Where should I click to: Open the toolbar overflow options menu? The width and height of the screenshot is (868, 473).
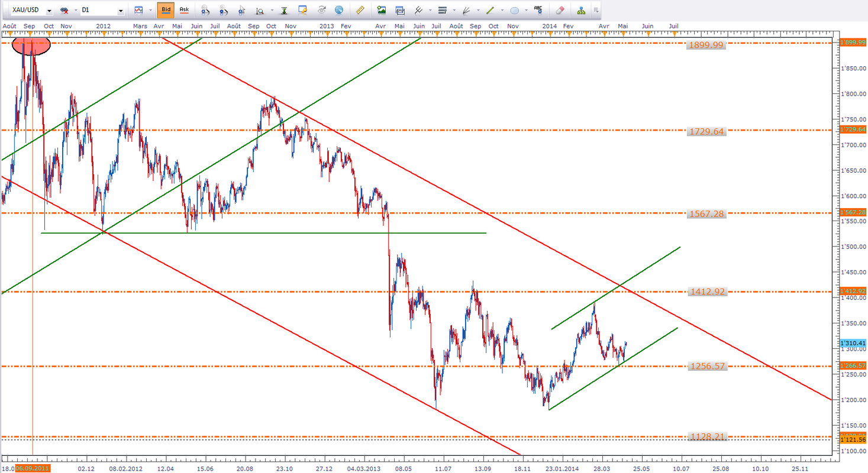(x=595, y=11)
